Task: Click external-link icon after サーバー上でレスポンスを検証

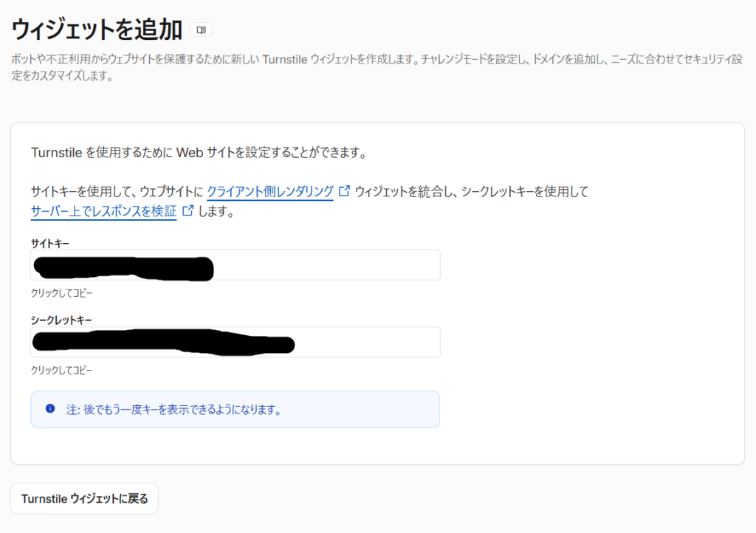Action: point(188,210)
